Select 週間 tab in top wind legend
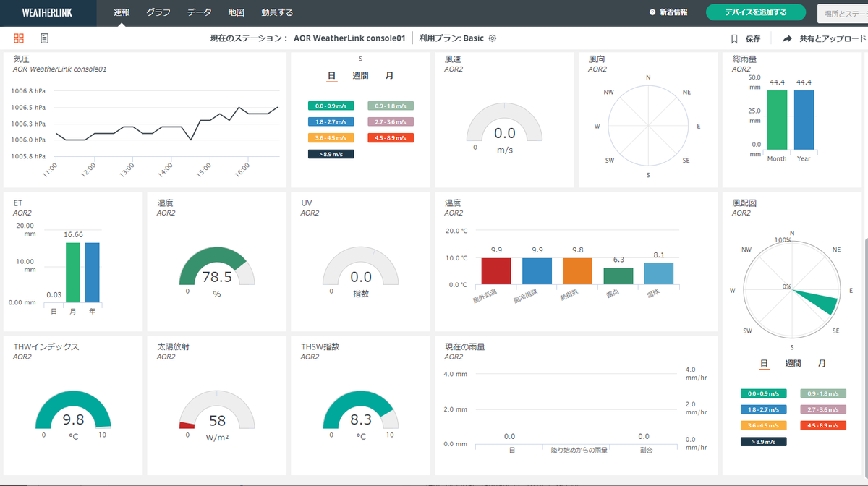This screenshot has height=486, width=868. pos(360,75)
